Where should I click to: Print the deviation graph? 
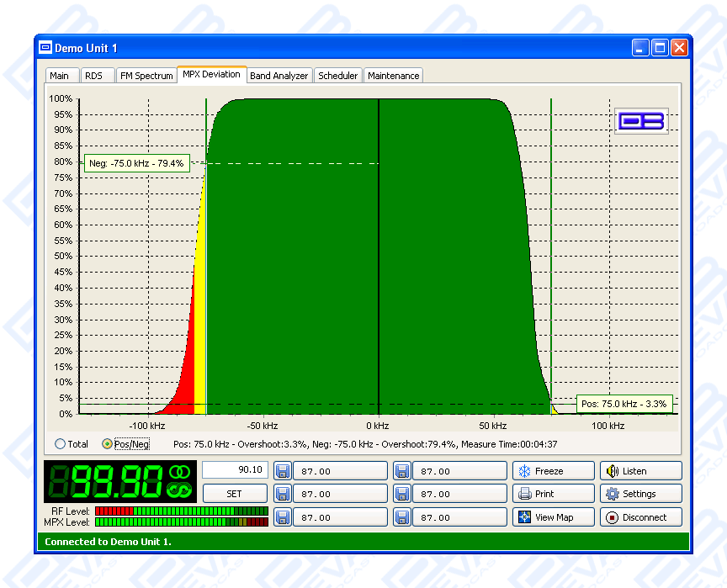tap(553, 494)
